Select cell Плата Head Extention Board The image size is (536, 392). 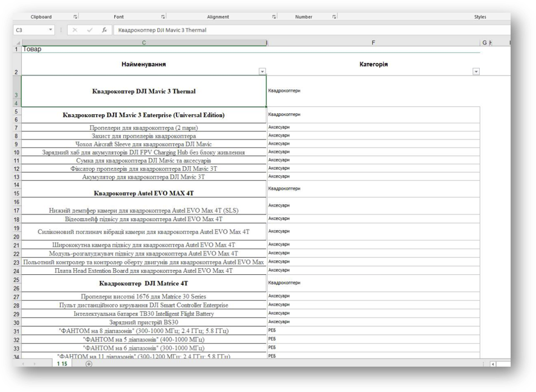pos(144,271)
